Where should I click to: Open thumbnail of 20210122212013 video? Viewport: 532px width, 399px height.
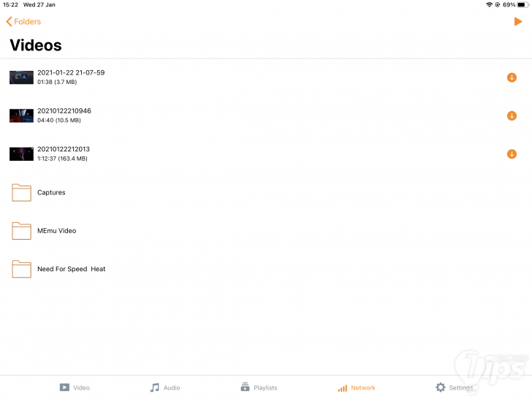(x=21, y=154)
